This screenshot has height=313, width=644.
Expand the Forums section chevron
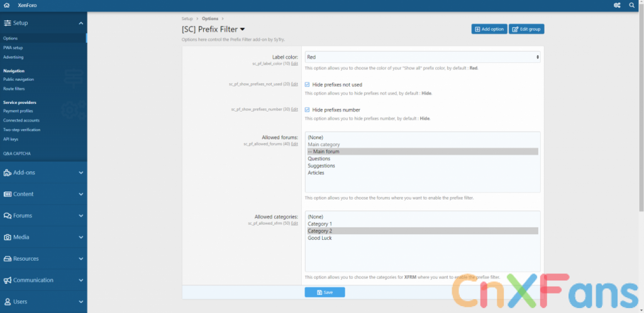point(81,215)
